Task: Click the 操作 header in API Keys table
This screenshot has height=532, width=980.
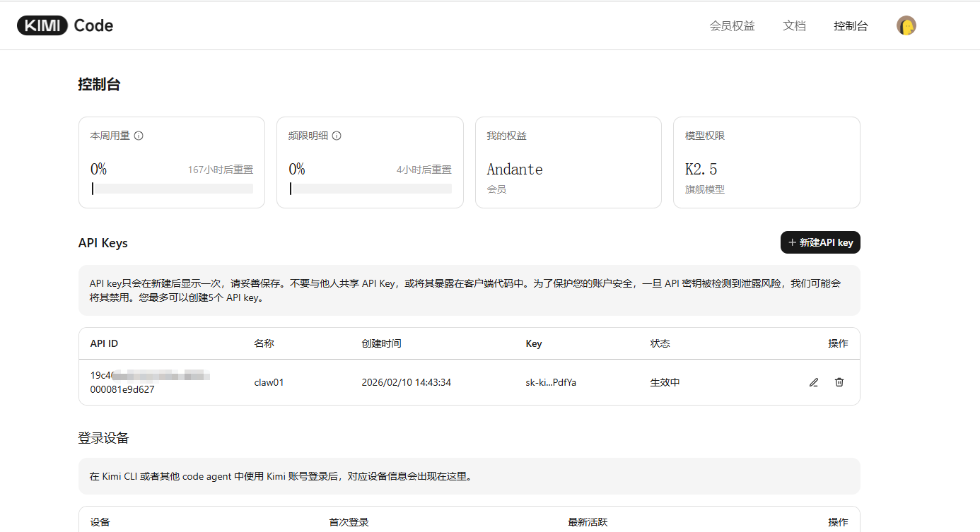Action: click(x=838, y=343)
